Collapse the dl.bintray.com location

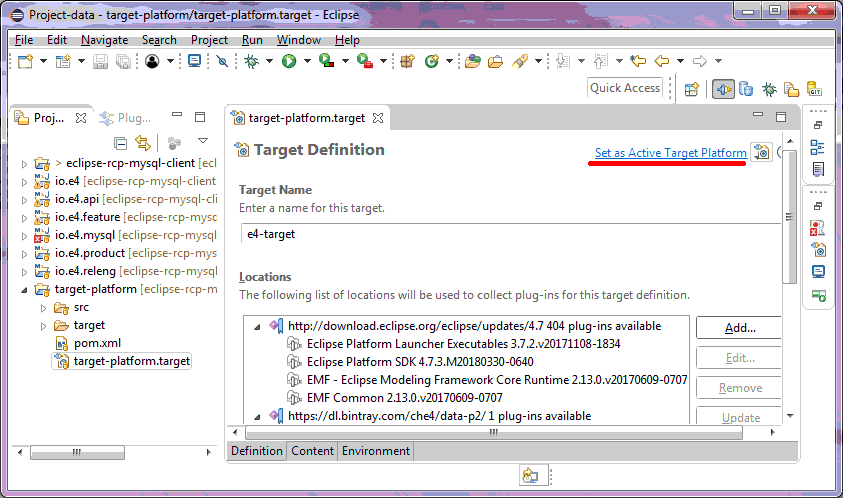pyautogui.click(x=257, y=416)
